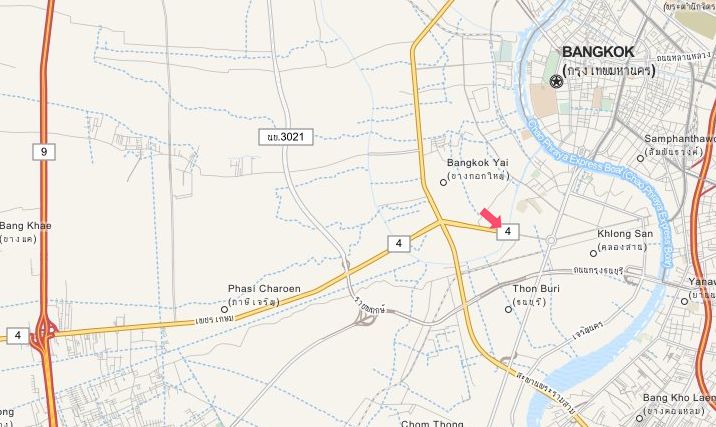Click the Chom Thong label
This screenshot has height=427, width=716.
click(432, 423)
